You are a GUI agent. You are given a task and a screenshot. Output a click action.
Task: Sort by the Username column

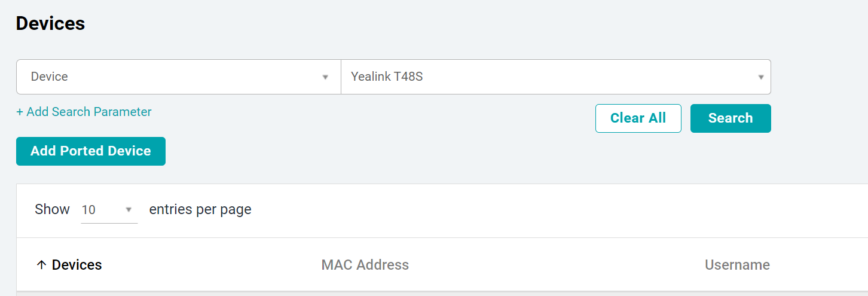click(737, 265)
